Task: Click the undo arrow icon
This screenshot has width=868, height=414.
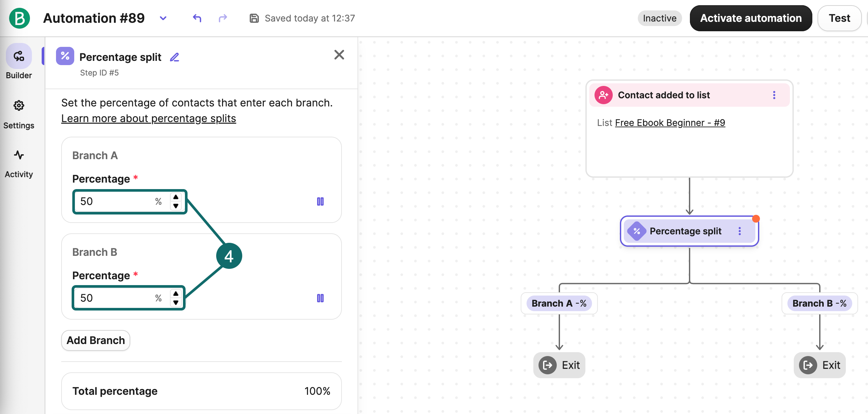Action: 197,18
